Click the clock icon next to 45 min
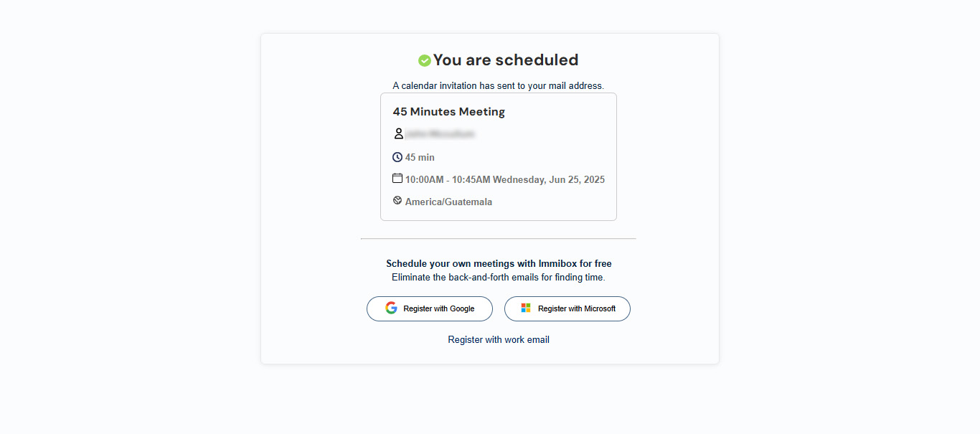 coord(397,157)
